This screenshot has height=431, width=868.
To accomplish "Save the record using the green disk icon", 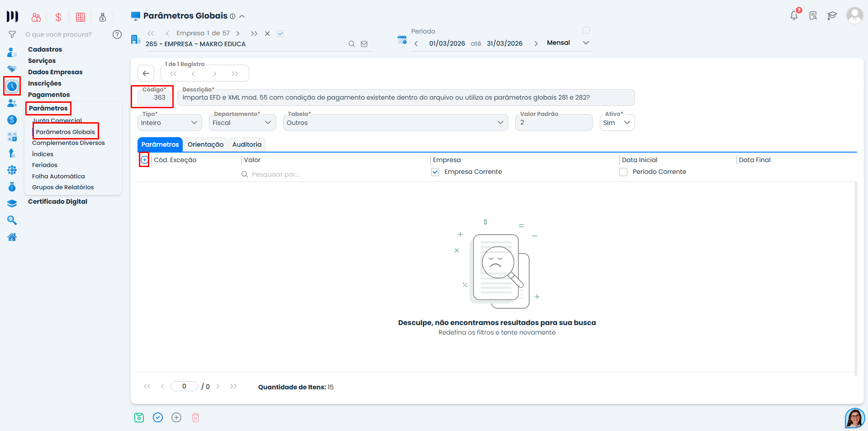I will 139,417.
